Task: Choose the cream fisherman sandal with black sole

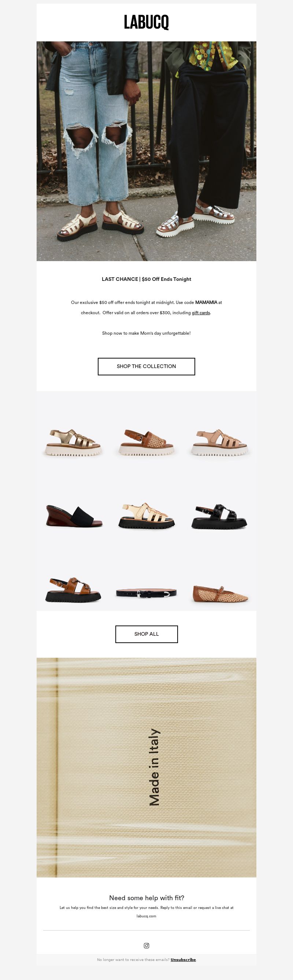Action: pos(146,516)
